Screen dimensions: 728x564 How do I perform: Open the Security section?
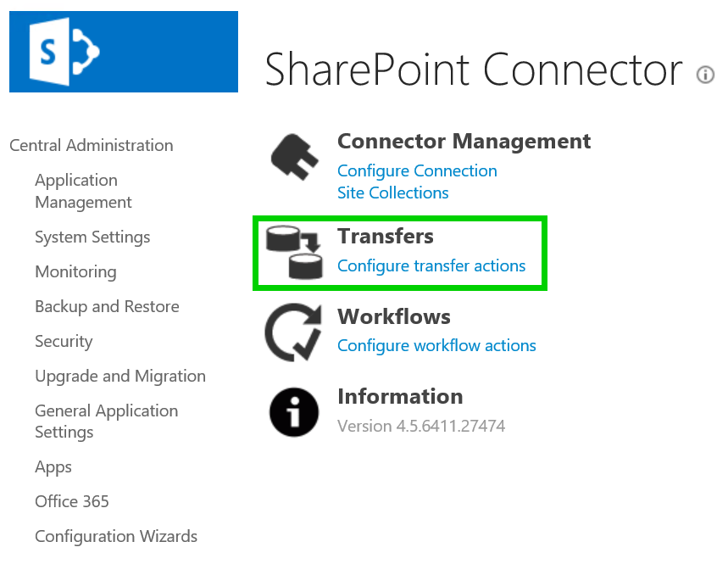pos(64,341)
